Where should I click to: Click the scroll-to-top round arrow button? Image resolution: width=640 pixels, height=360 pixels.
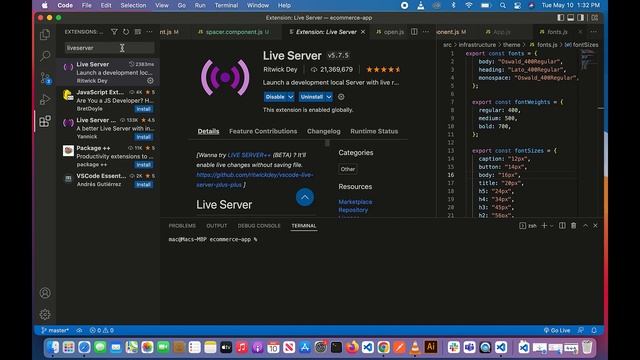305,198
